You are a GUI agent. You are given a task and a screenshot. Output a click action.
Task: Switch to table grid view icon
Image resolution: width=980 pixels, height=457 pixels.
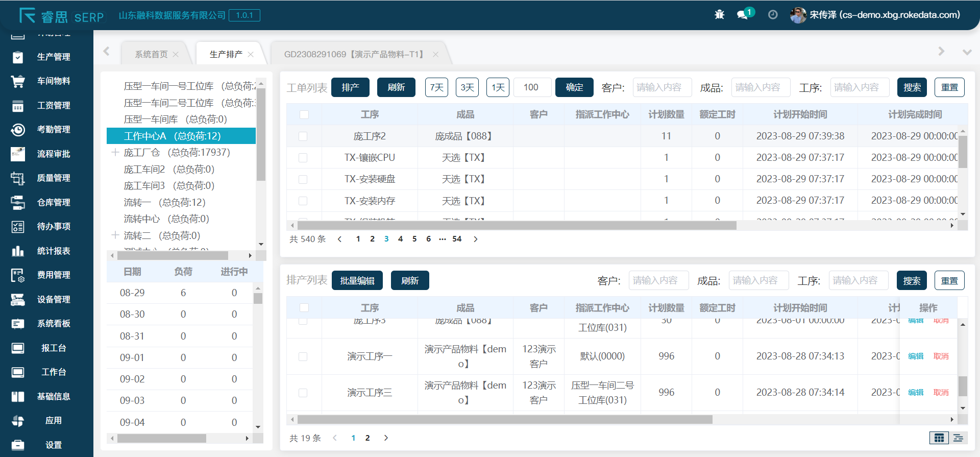click(x=939, y=438)
